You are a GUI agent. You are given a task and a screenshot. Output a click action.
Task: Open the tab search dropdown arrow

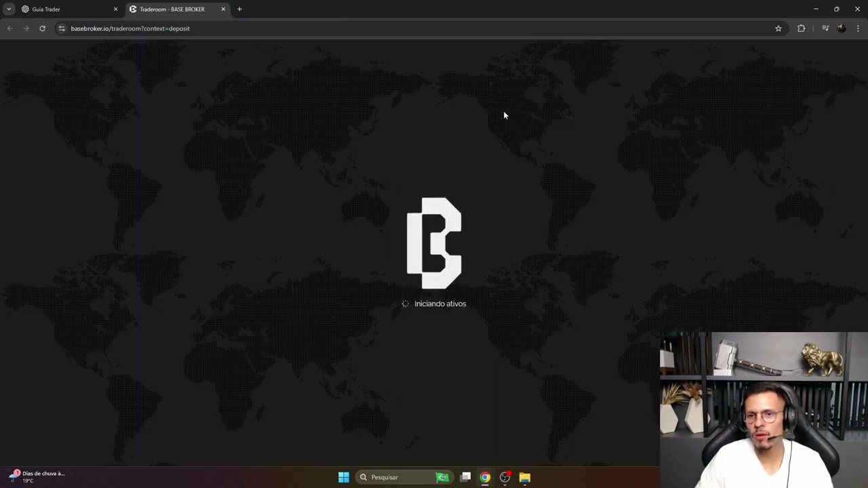[x=9, y=9]
